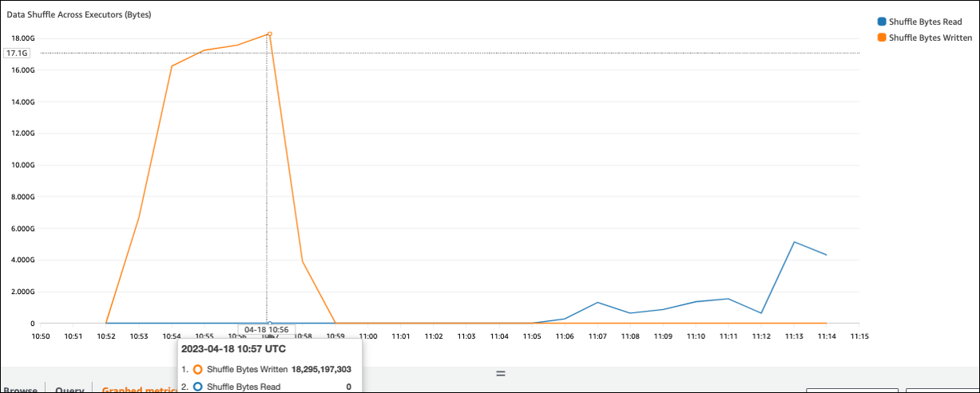Toggle the Shuffle Bytes Read legend label
This screenshot has height=393, width=980.
(x=925, y=22)
